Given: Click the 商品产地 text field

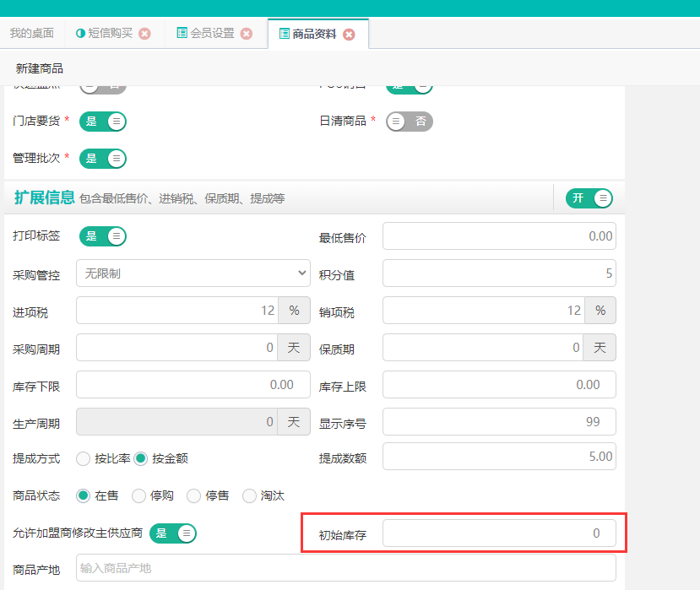Looking at the screenshot, I should coord(345,569).
